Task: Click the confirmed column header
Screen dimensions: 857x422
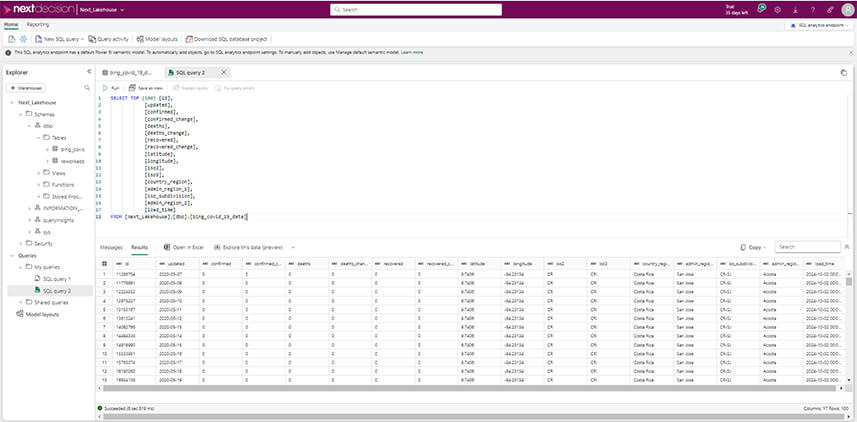Action: point(221,263)
